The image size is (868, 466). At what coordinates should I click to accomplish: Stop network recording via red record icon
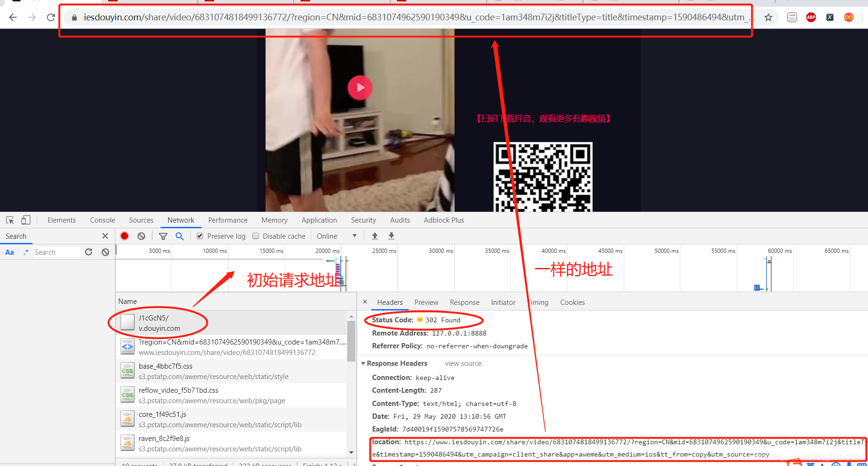[124, 236]
